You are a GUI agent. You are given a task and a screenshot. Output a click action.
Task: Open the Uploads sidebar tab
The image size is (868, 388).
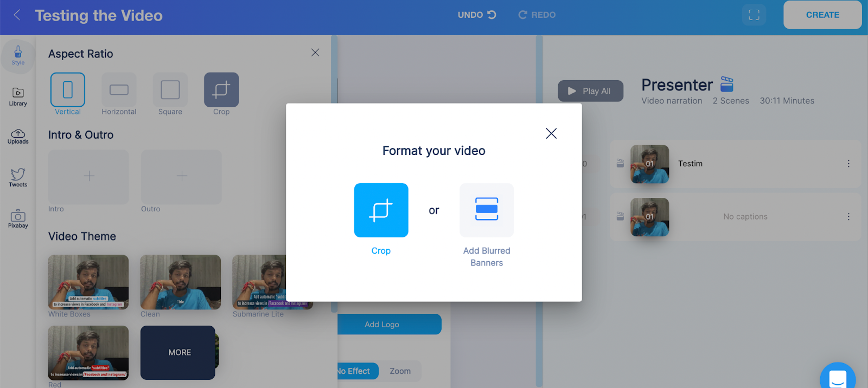click(18, 137)
